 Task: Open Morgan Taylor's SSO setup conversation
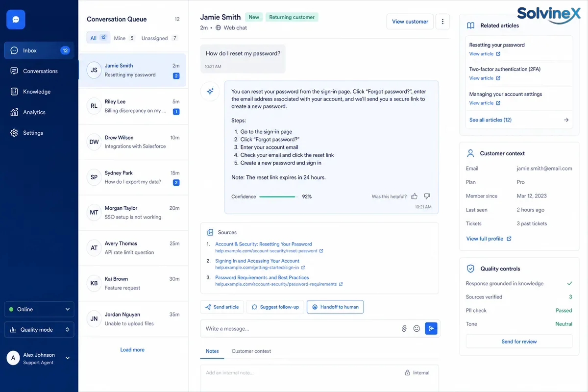[133, 213]
